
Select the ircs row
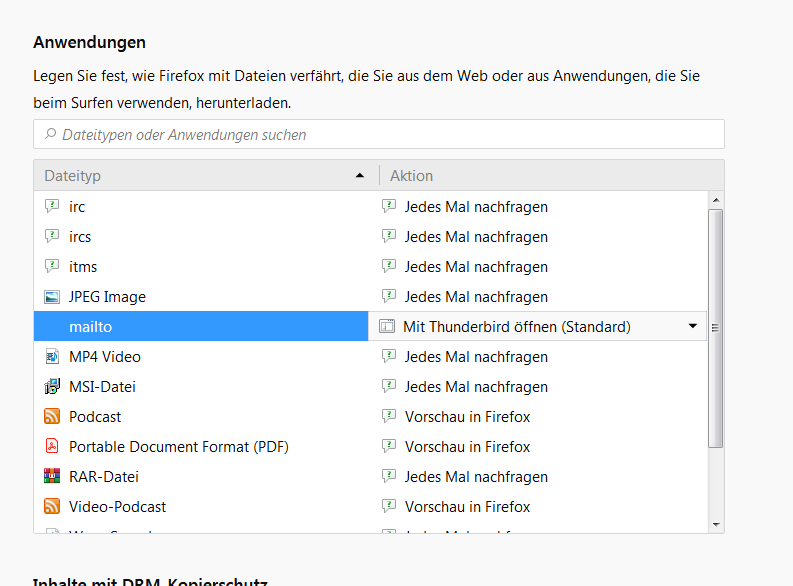click(x=370, y=236)
